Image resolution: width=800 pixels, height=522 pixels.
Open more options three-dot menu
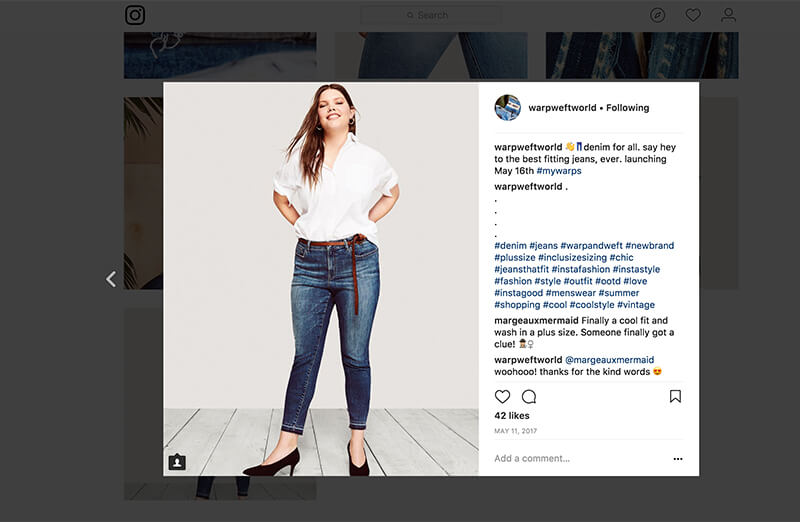pos(678,459)
